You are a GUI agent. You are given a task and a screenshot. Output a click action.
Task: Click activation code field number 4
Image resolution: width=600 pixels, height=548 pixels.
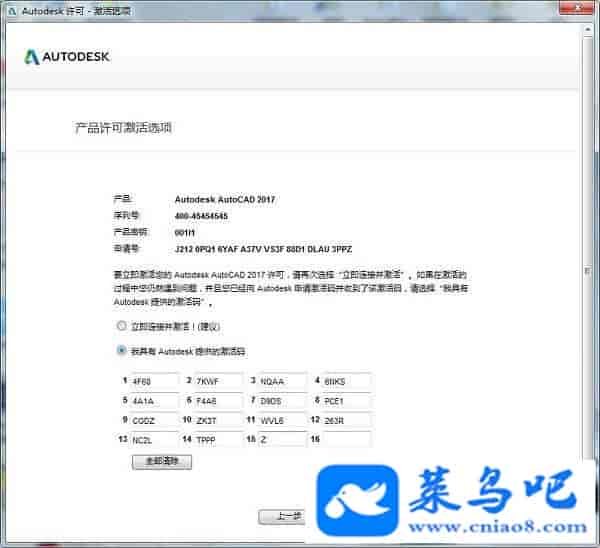click(x=347, y=381)
